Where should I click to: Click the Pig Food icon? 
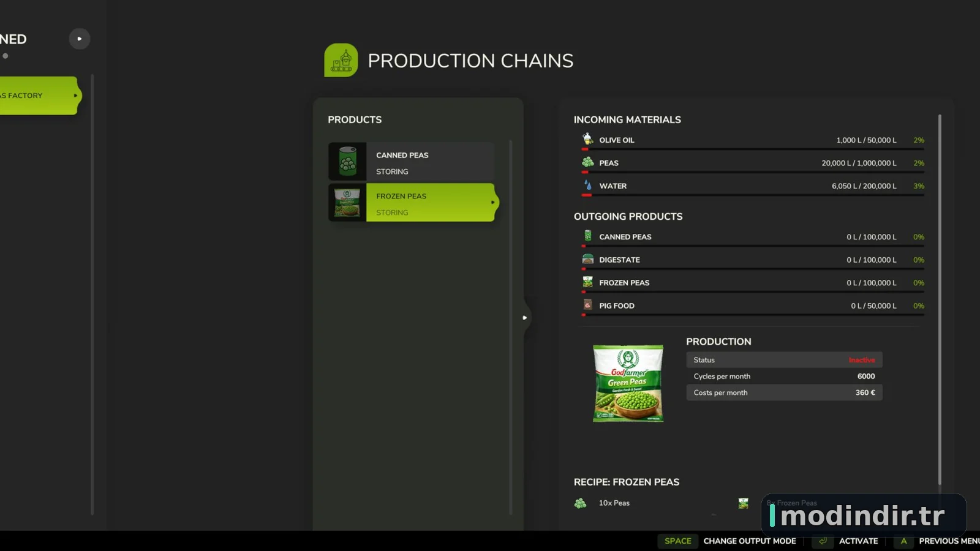[588, 305]
